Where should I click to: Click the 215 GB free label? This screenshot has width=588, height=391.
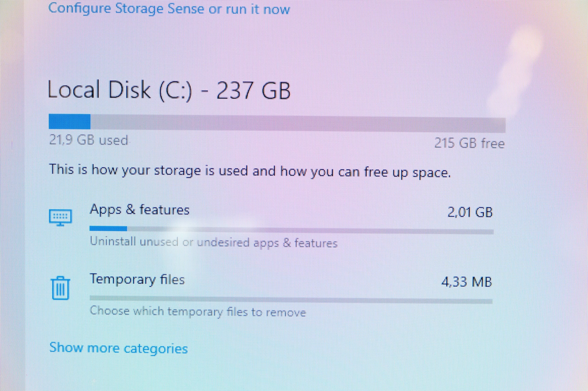[x=469, y=143]
